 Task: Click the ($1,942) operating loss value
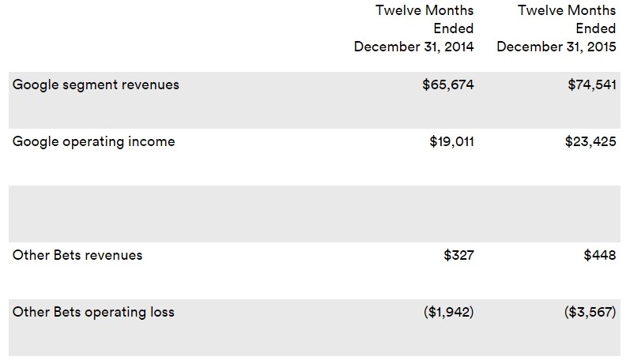click(x=448, y=312)
